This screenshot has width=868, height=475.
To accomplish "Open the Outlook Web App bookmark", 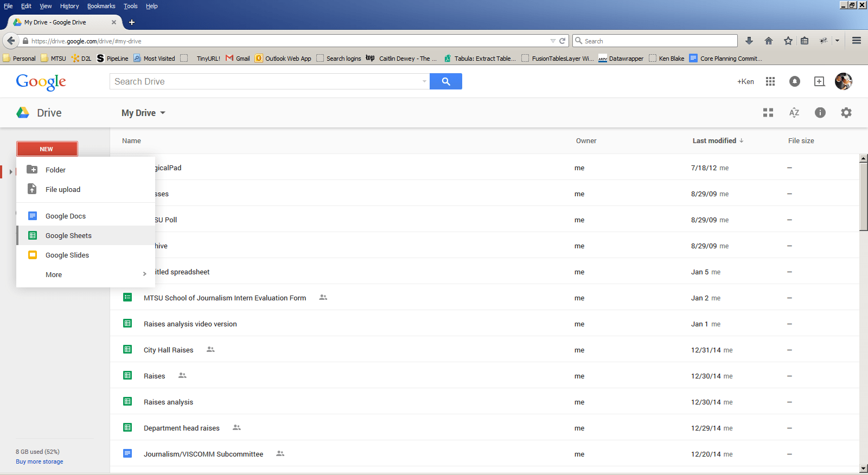I will pos(283,59).
